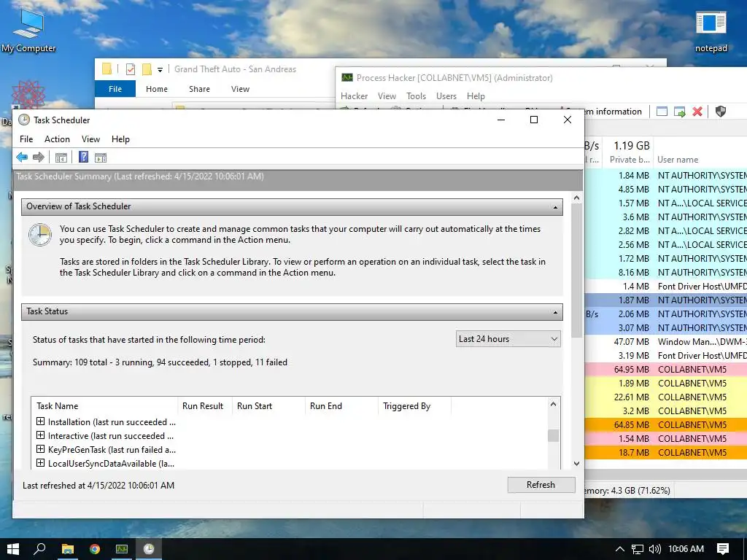Click the shield icon in Process Hacker toolbar

[x=720, y=112]
